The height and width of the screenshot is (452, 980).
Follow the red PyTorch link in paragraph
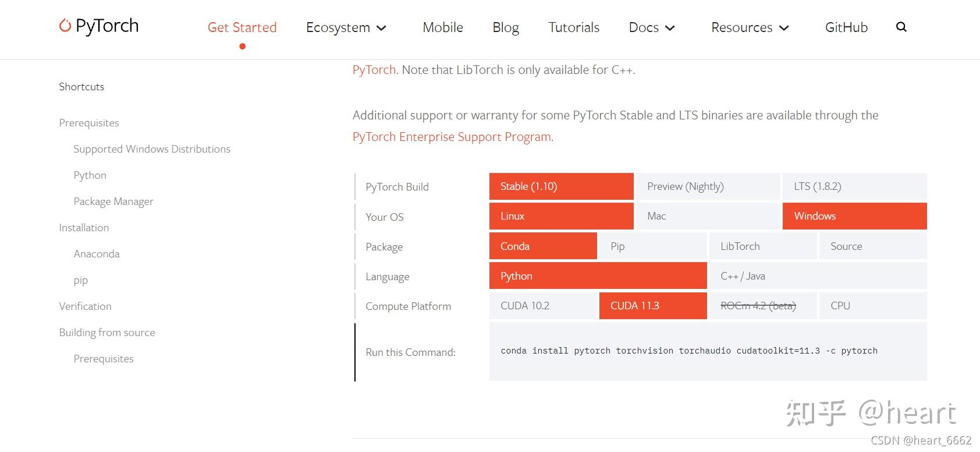(x=374, y=70)
